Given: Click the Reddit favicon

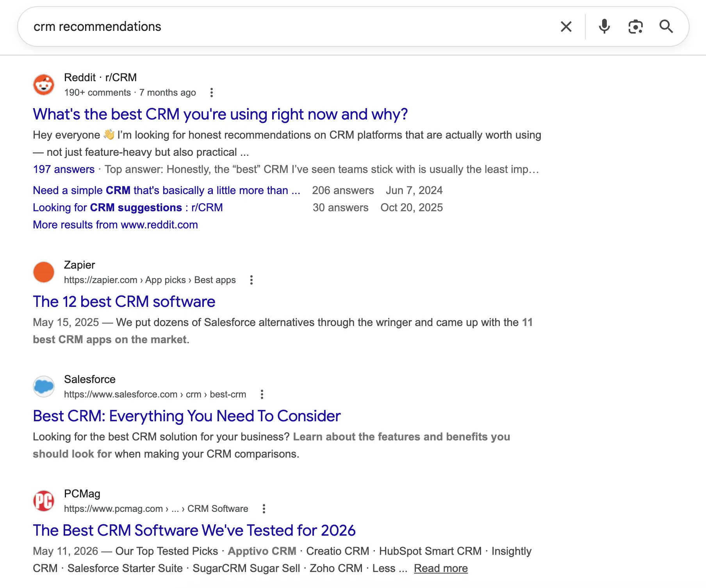Looking at the screenshot, I should [x=44, y=85].
